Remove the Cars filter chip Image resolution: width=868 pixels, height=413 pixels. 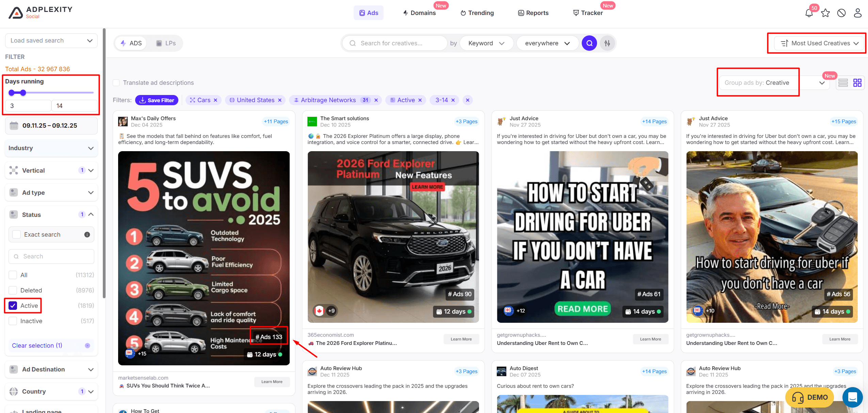point(215,100)
